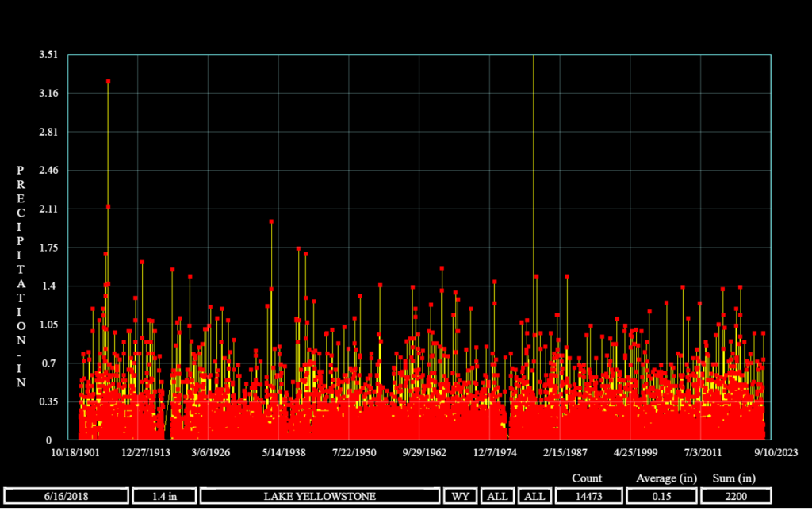The image size is (812, 511).
Task: Click the precipitation value box 1.4 in
Action: 165,496
